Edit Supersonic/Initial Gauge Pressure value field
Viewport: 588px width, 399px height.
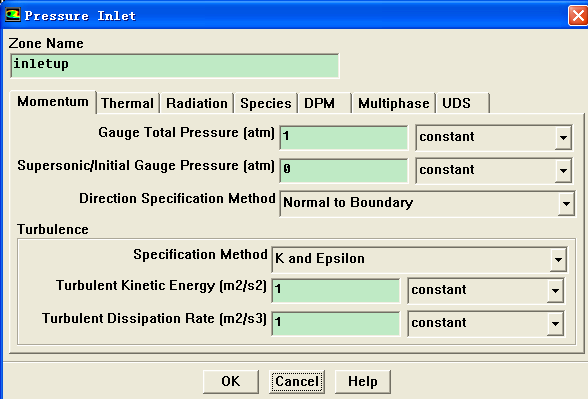coord(344,171)
